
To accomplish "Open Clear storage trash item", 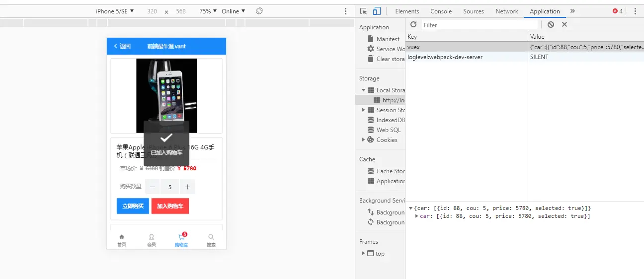I will [386, 59].
